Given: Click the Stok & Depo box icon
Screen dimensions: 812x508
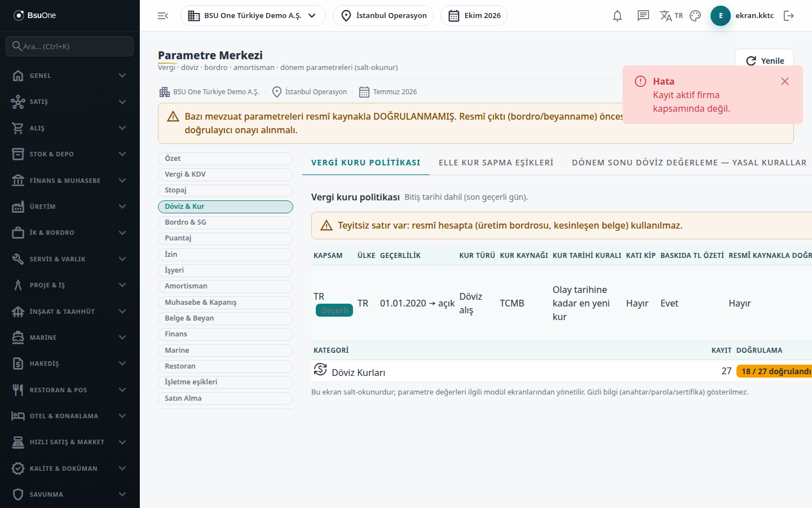Looking at the screenshot, I should click(x=18, y=154).
